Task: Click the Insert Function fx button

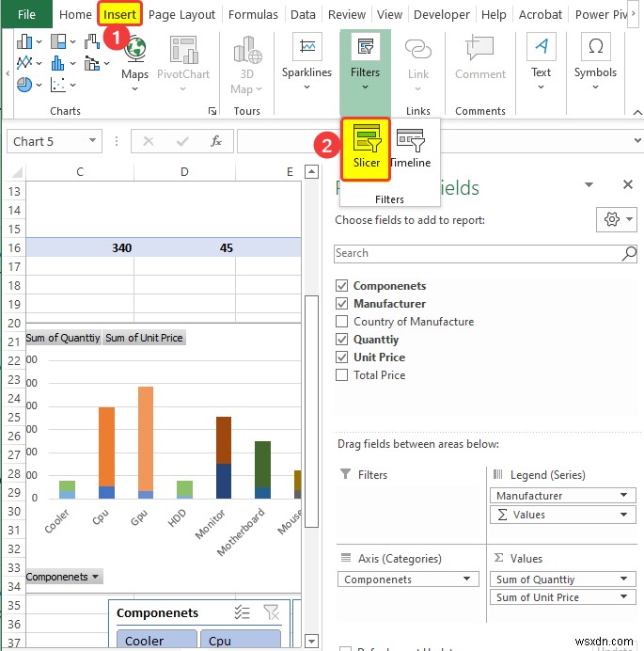Action: [x=216, y=141]
